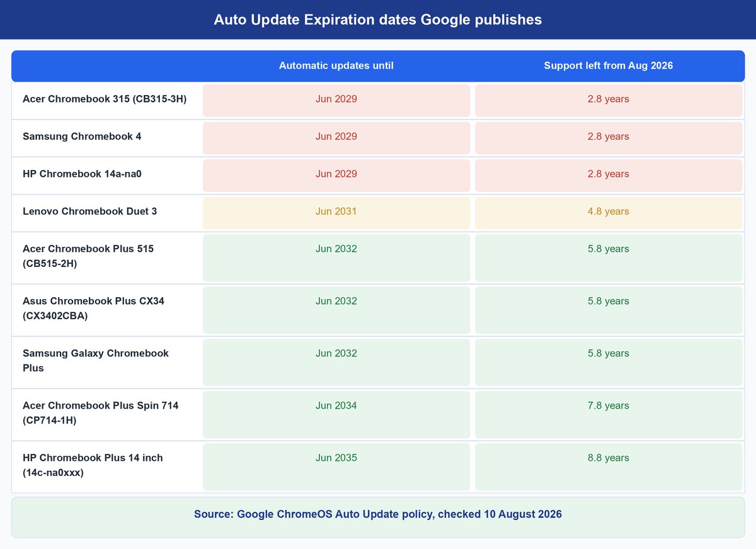This screenshot has width=756, height=549.
Task: Select the Acer Chromebook 315 (CB315-3H) row label
Action: point(105,99)
